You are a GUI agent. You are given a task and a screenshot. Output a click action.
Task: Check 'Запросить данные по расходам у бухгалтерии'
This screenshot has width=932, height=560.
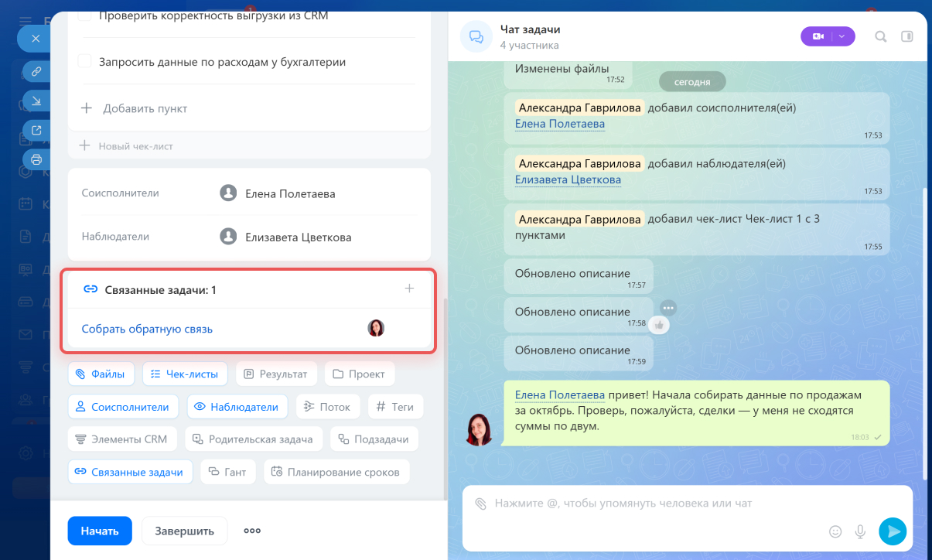tap(85, 62)
